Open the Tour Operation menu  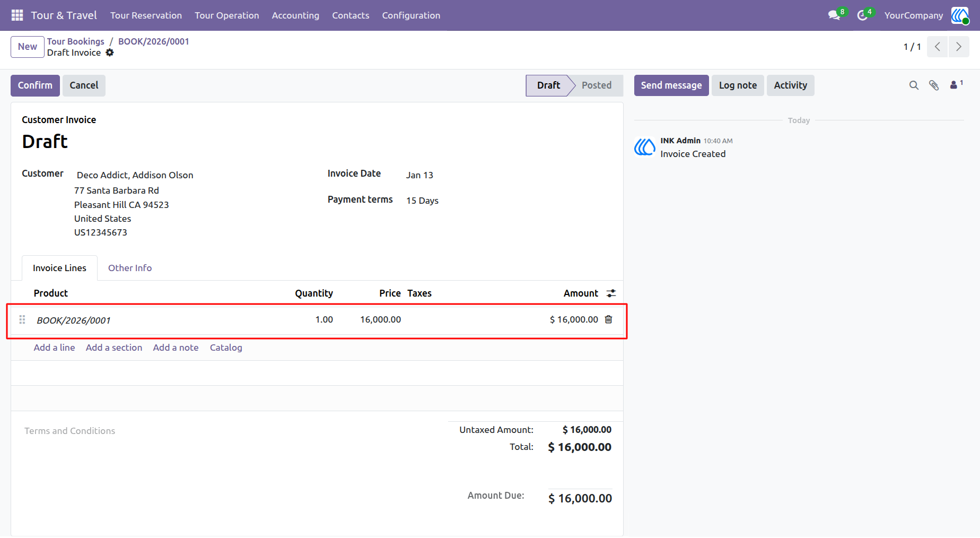227,15
